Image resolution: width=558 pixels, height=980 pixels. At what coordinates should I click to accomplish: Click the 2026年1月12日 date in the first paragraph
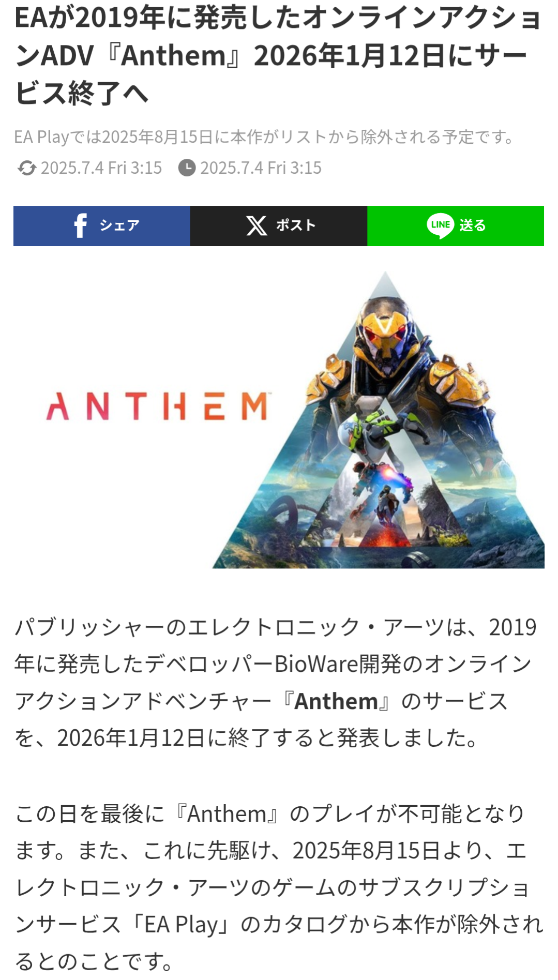[x=131, y=738]
